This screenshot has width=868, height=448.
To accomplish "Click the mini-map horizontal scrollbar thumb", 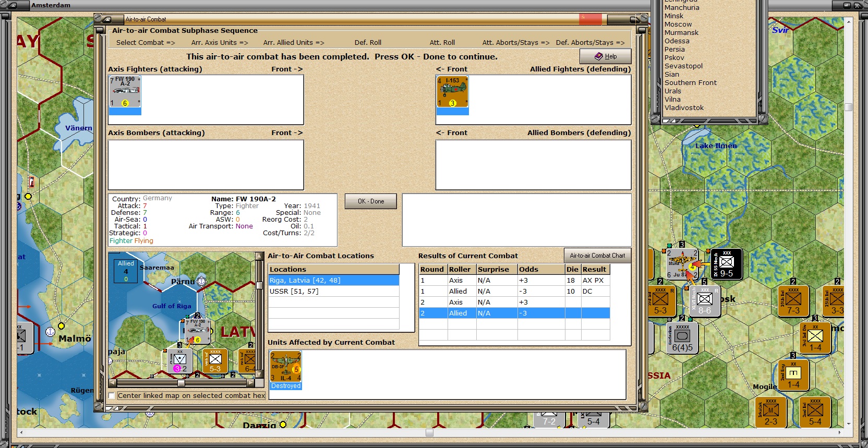I will [x=181, y=383].
